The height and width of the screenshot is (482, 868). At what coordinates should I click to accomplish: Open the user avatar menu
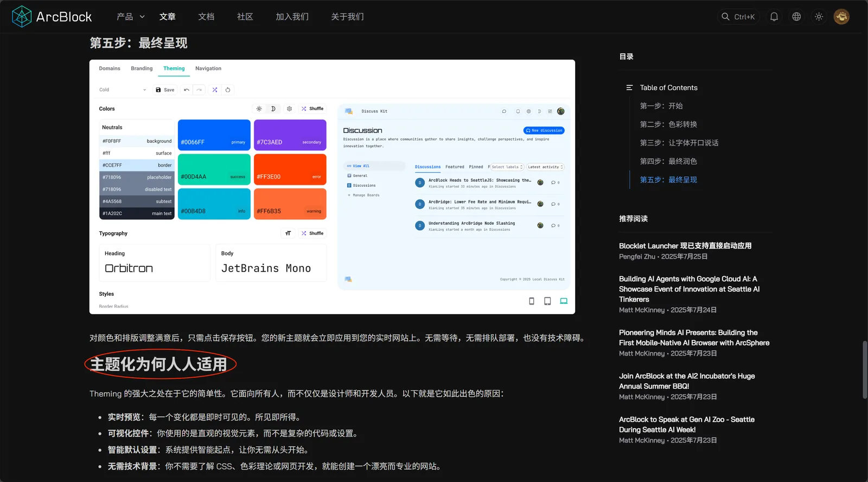click(x=841, y=17)
